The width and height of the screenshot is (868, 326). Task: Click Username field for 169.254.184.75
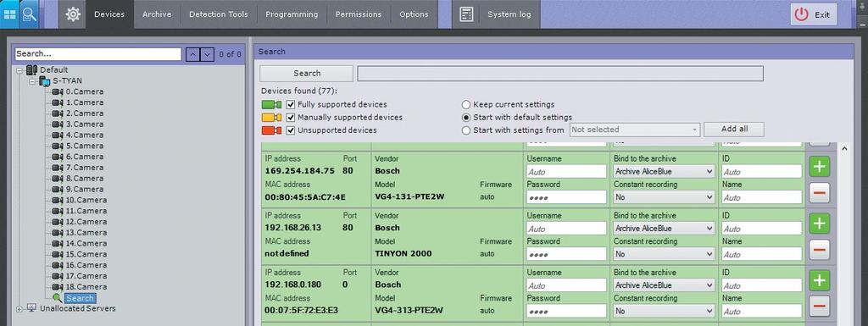point(566,172)
